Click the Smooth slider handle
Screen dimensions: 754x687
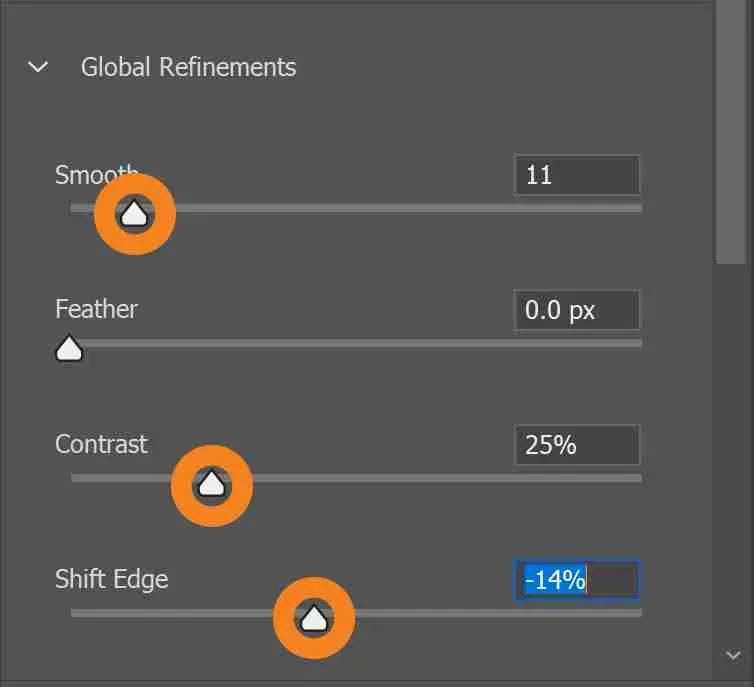point(135,212)
